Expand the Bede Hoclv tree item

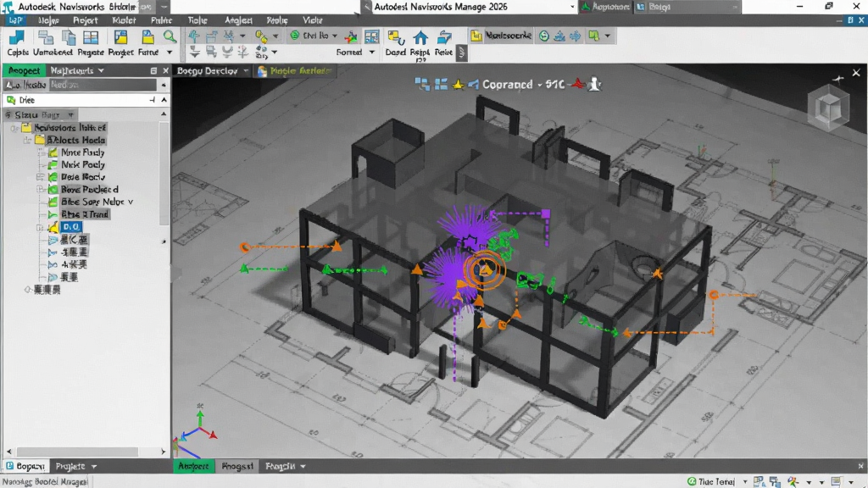40,177
